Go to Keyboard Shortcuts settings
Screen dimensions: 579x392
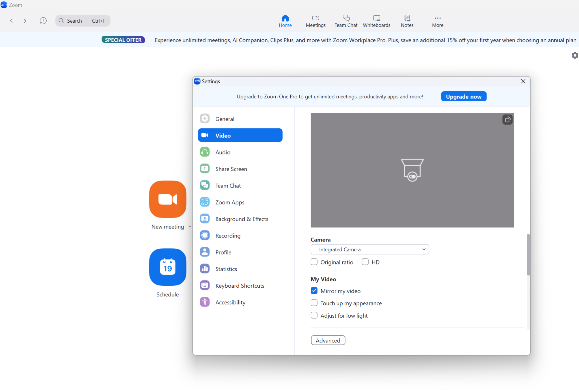(239, 286)
